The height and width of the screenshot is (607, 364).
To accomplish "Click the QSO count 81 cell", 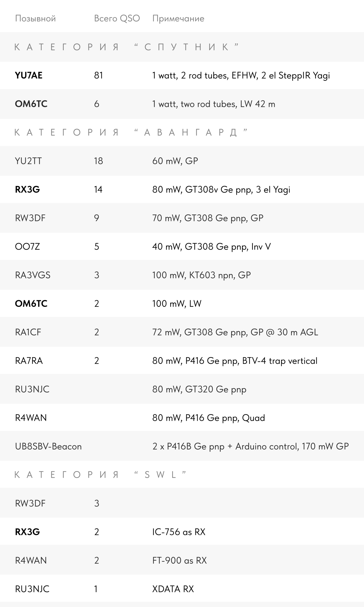I will [98, 75].
